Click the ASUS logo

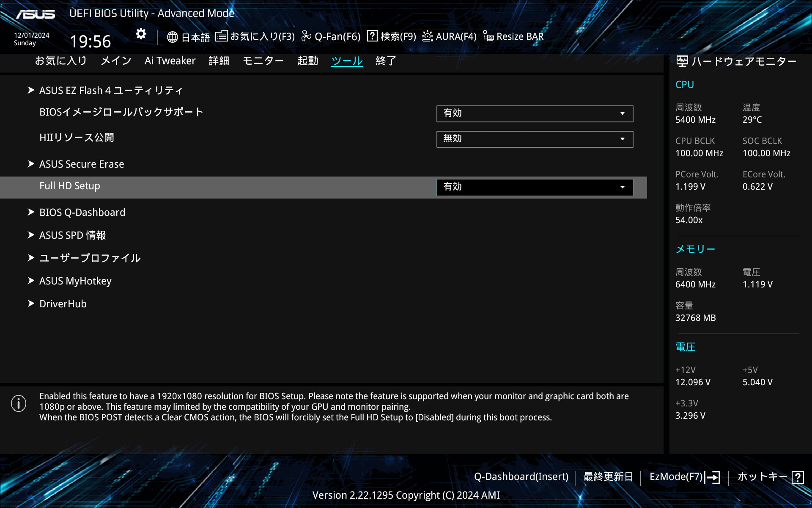click(x=36, y=14)
